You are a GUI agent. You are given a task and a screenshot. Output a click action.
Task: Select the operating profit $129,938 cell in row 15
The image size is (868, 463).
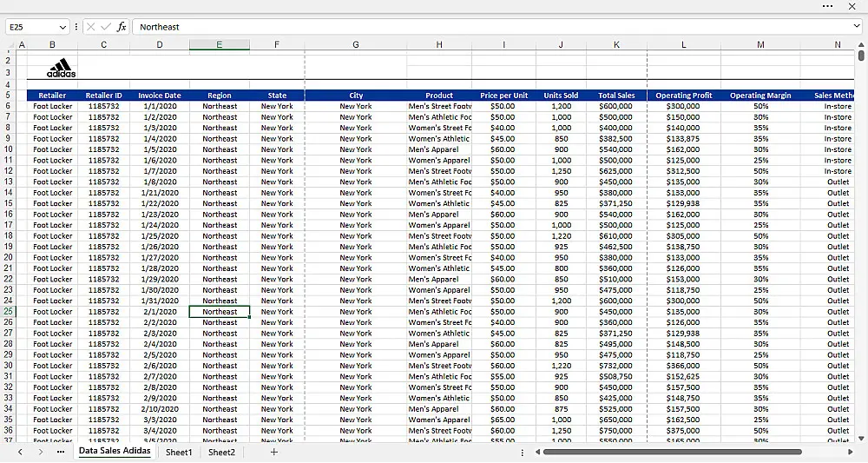[684, 203]
